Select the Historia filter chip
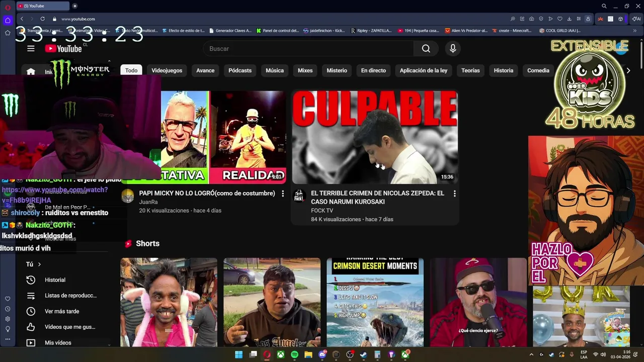The height and width of the screenshot is (362, 644). [503, 70]
